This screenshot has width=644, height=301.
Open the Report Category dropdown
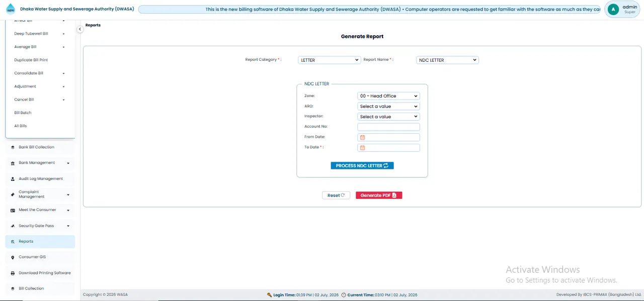pos(329,60)
